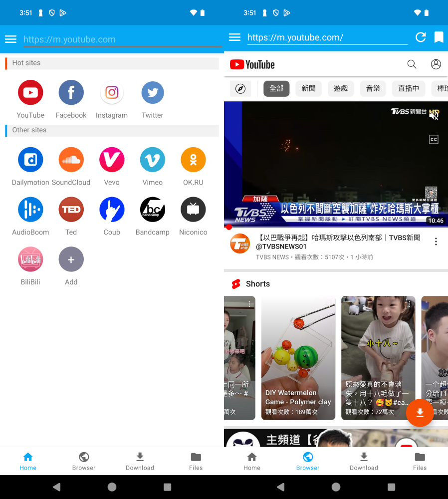
Task: Open the YouTube hot site shortcut
Action: [30, 93]
